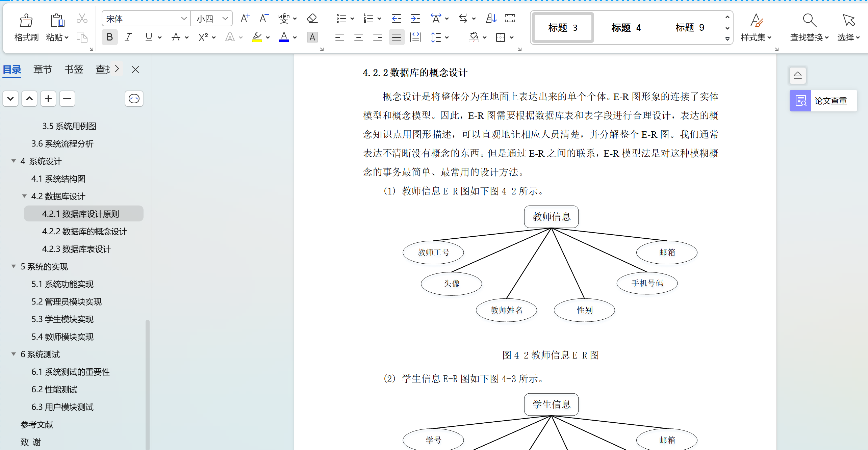Viewport: 868px width, 450px height.
Task: Switch to the 章节 sidebar tab
Action: coord(42,69)
